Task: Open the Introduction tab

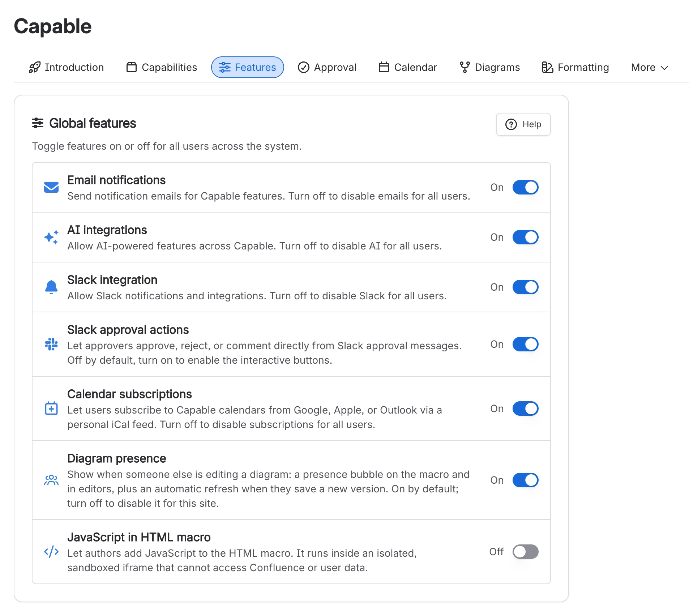Action: 67,67
